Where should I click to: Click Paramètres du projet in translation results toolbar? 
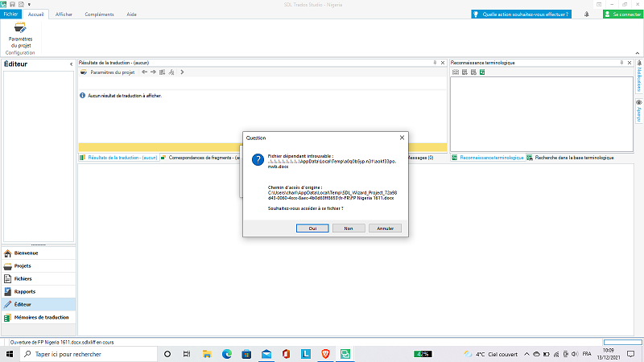[x=108, y=72]
